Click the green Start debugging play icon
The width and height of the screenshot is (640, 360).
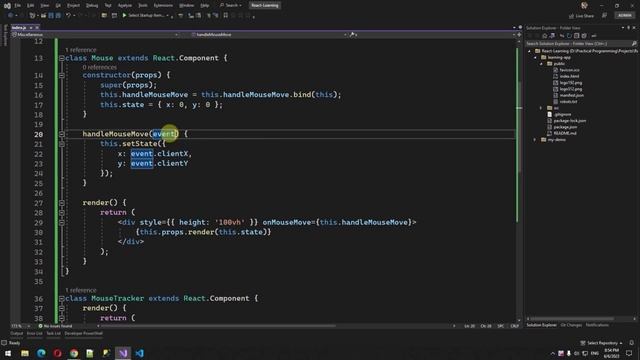(x=124, y=16)
